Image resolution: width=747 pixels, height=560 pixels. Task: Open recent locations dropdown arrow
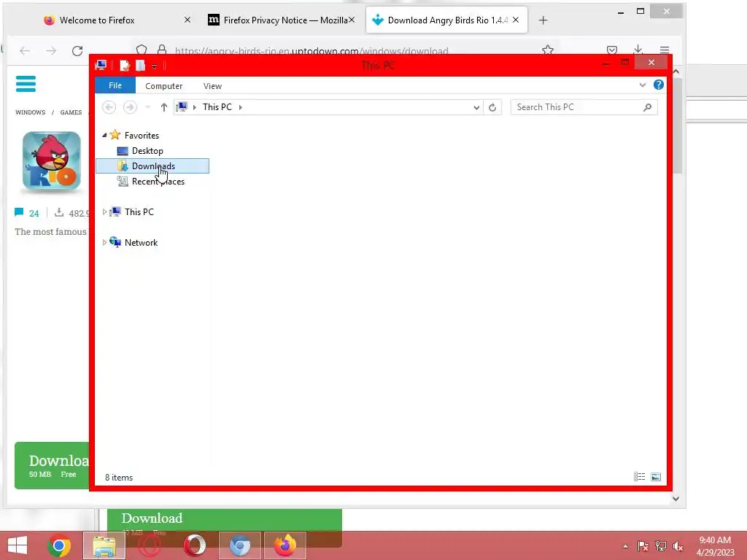pos(147,107)
